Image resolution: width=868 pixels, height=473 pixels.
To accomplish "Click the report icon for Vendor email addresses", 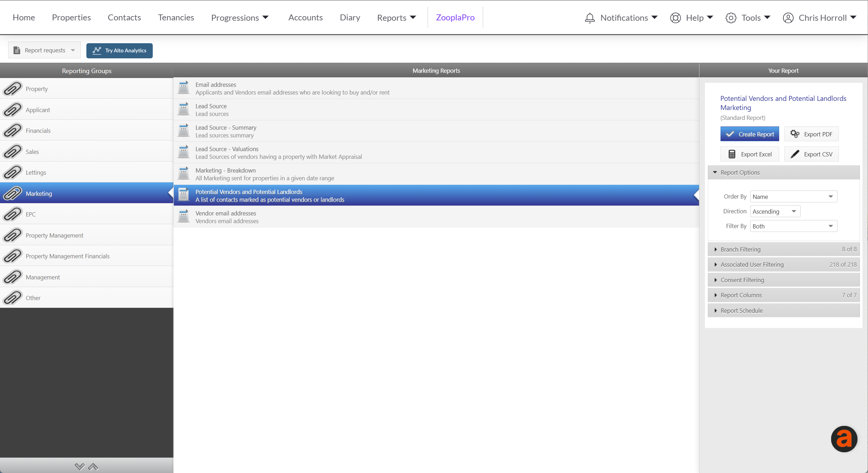I will [x=183, y=216].
